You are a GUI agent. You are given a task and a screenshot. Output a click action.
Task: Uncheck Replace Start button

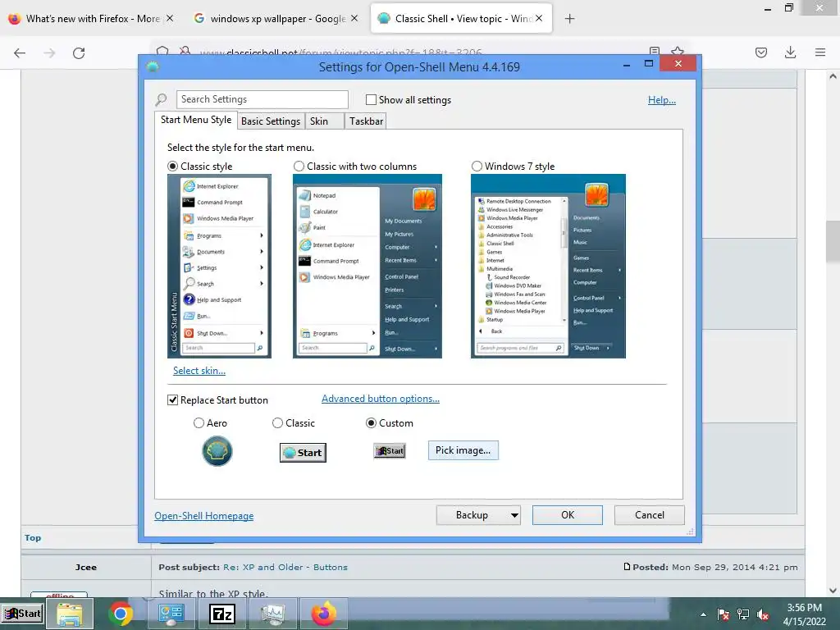pos(172,399)
